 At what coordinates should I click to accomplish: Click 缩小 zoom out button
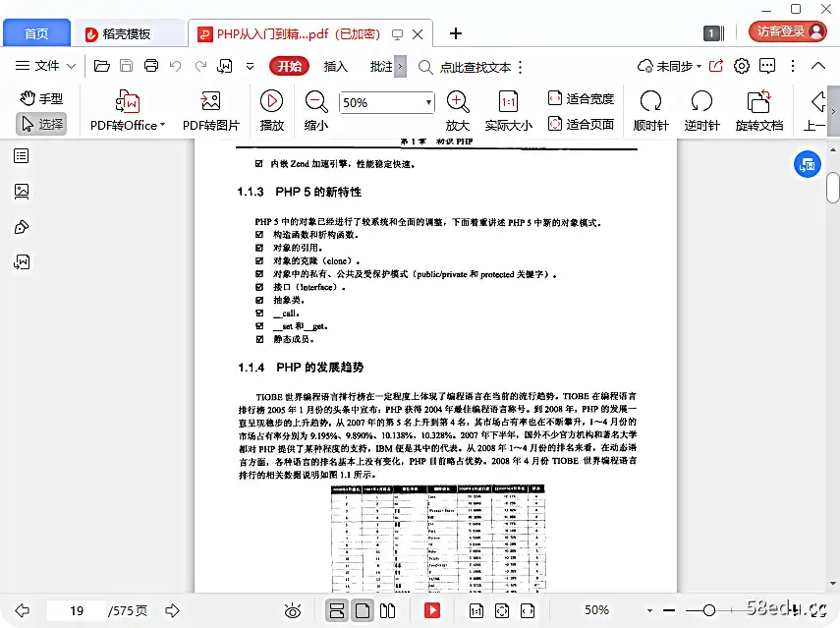tap(316, 111)
